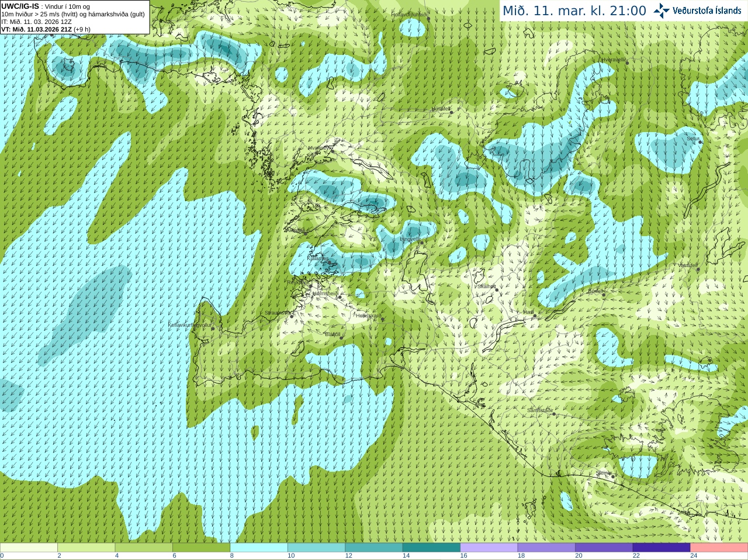The height and width of the screenshot is (560, 748).
Task: Select the pink swatch above 24 m/s
Action: pyautogui.click(x=719, y=548)
